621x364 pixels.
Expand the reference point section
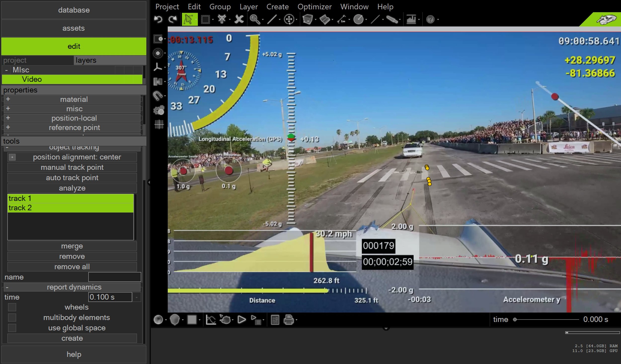(x=8, y=127)
